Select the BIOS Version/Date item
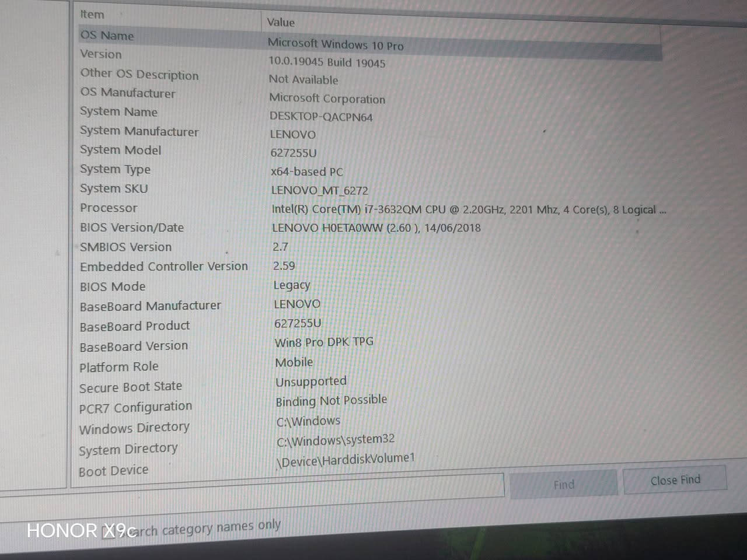 [132, 228]
